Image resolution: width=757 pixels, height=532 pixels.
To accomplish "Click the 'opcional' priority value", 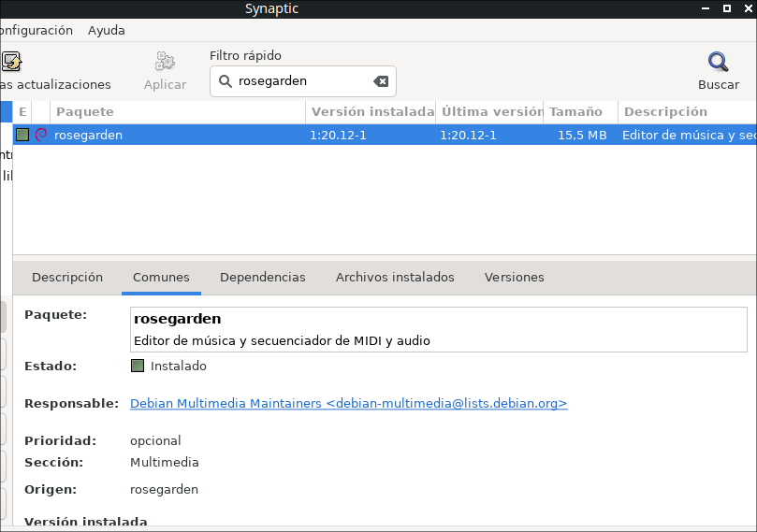I will [x=155, y=441].
